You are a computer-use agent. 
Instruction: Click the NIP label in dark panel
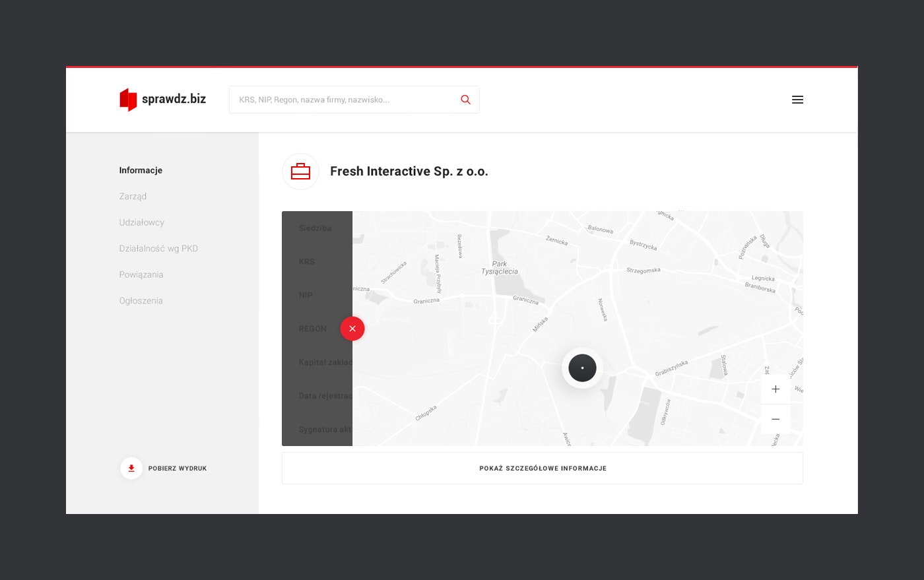click(x=305, y=296)
